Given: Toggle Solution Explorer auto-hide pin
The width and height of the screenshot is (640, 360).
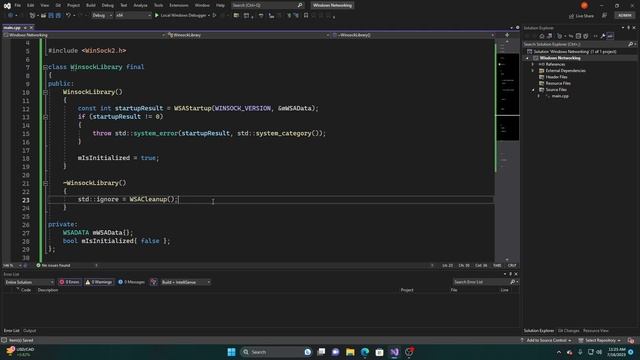Looking at the screenshot, I should pos(629,28).
